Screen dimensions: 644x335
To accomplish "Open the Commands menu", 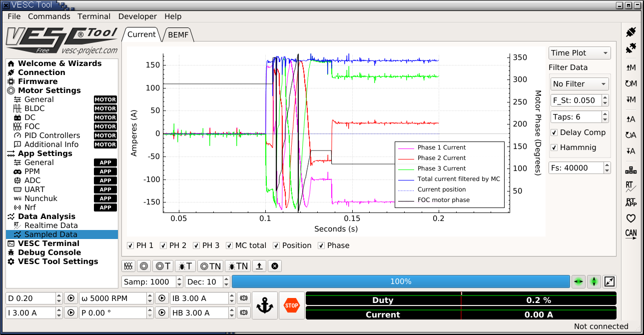I will 49,16.
